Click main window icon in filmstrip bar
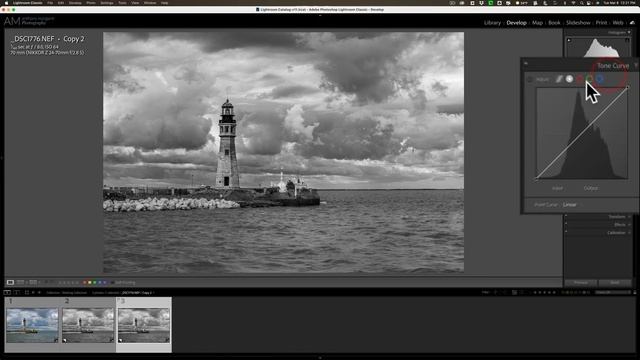Image resolution: width=640 pixels, height=360 pixels. coord(7,292)
